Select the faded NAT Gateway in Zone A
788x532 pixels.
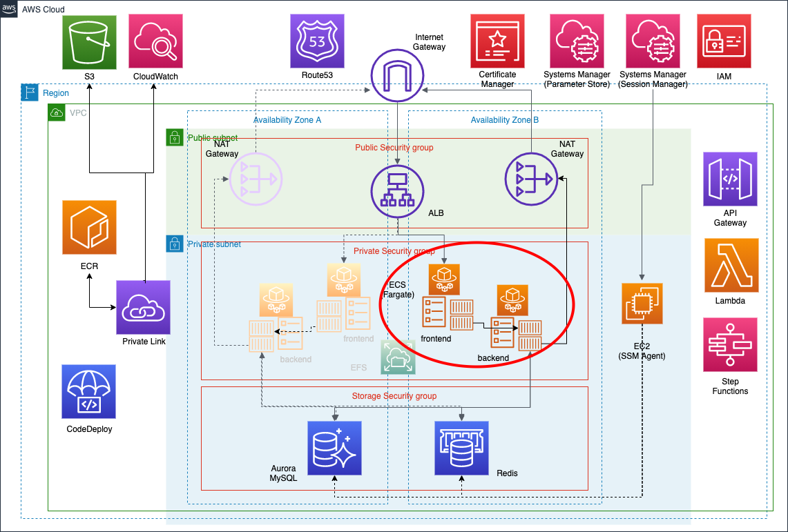point(256,179)
